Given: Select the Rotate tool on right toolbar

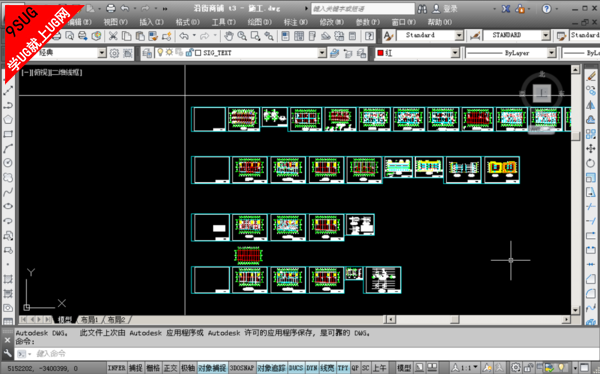Looking at the screenshot, I should 590,163.
